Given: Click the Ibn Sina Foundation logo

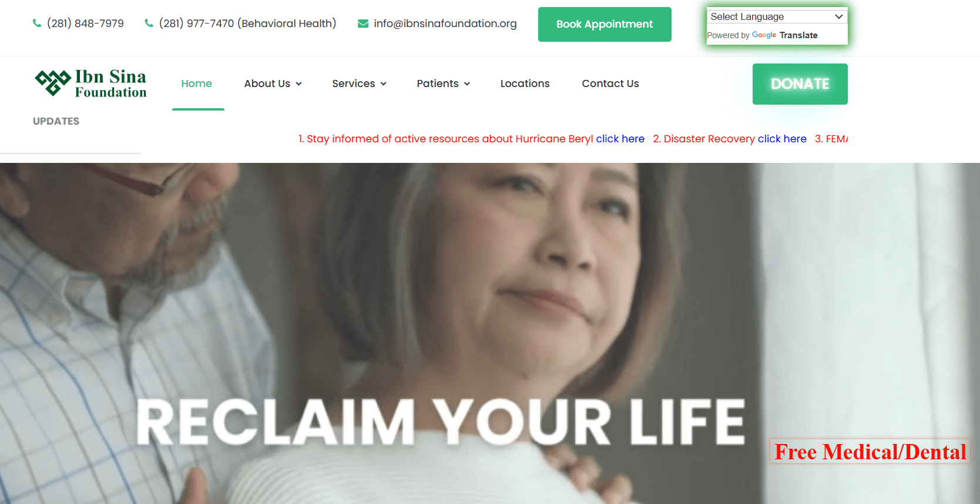Looking at the screenshot, I should click(x=90, y=83).
